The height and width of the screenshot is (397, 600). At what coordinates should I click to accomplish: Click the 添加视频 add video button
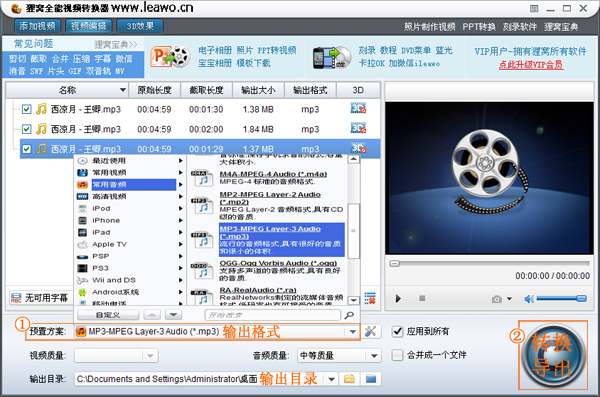(38, 26)
